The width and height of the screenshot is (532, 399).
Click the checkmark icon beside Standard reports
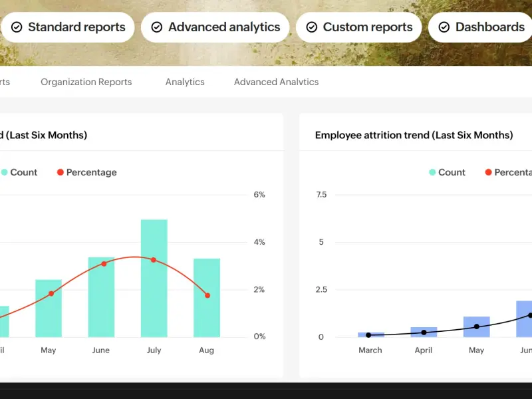[17, 27]
